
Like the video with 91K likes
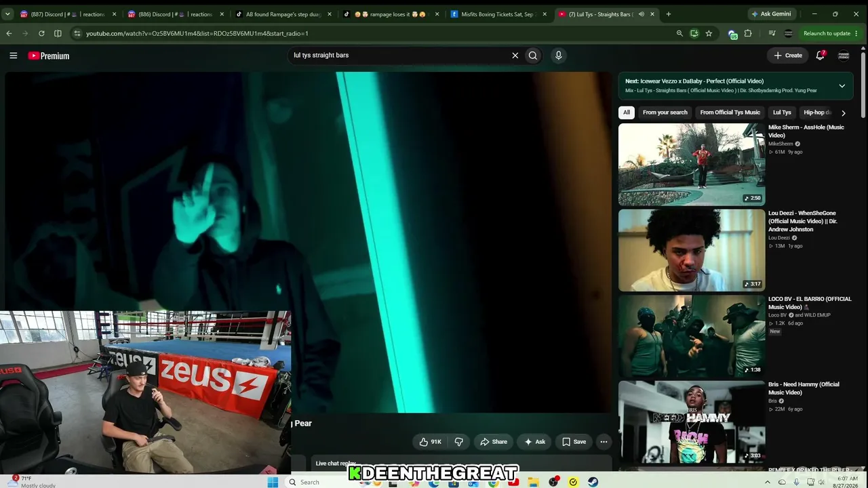pyautogui.click(x=430, y=442)
